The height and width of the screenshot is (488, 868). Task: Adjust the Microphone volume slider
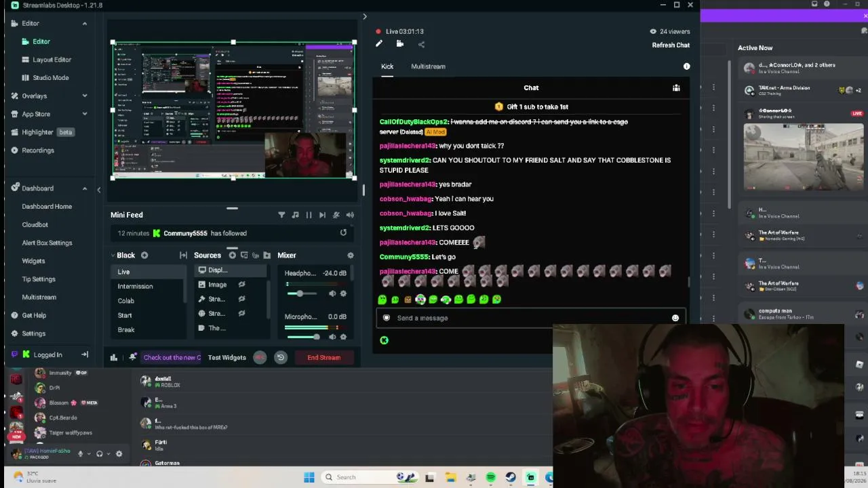303,337
